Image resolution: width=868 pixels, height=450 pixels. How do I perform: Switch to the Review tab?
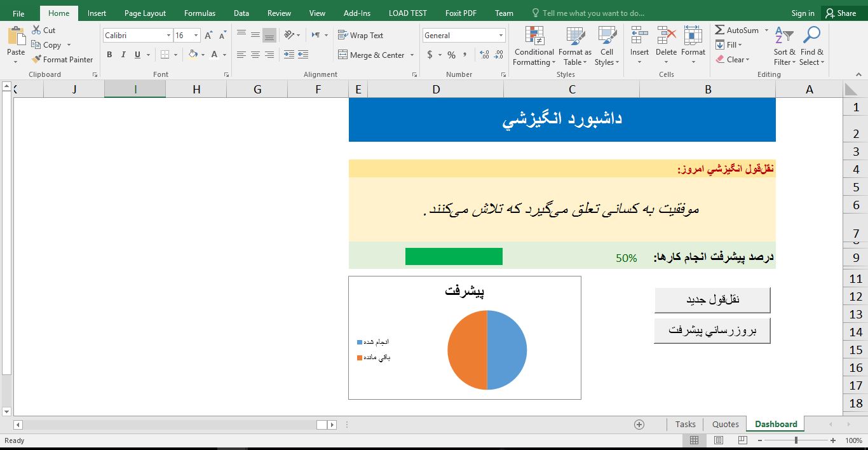[279, 13]
